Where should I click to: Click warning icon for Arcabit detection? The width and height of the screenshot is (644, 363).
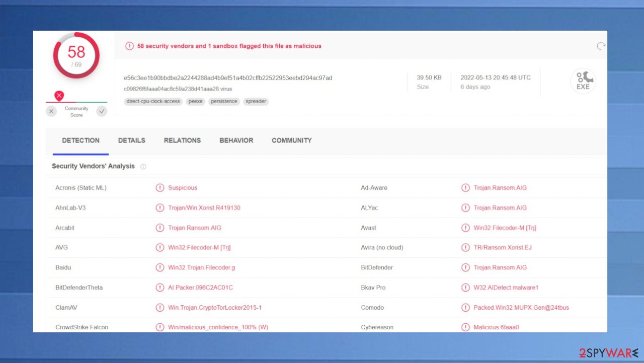click(x=160, y=228)
